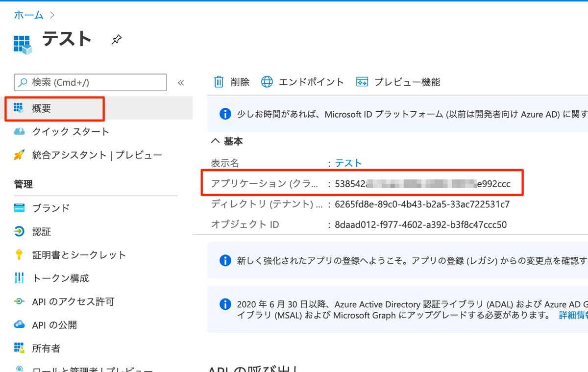
Task: Collapse the 基本 section chevron
Action: click(215, 141)
